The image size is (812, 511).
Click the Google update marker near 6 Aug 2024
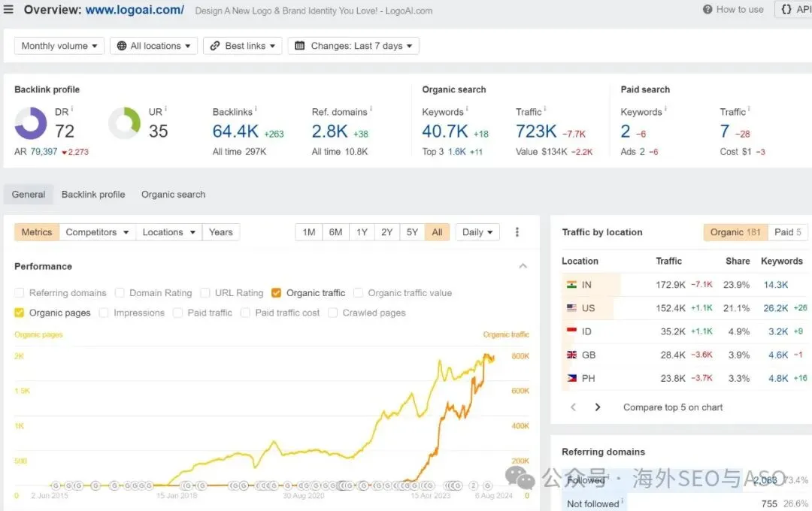(x=487, y=485)
